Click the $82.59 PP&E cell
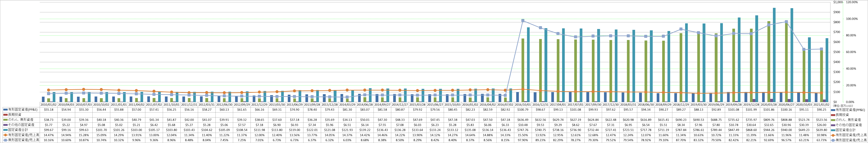 point(488,110)
